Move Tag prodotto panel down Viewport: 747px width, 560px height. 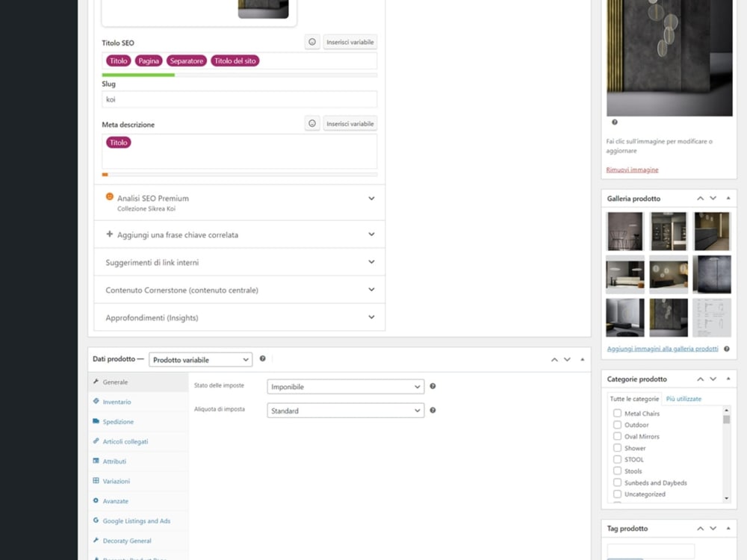tap(713, 529)
